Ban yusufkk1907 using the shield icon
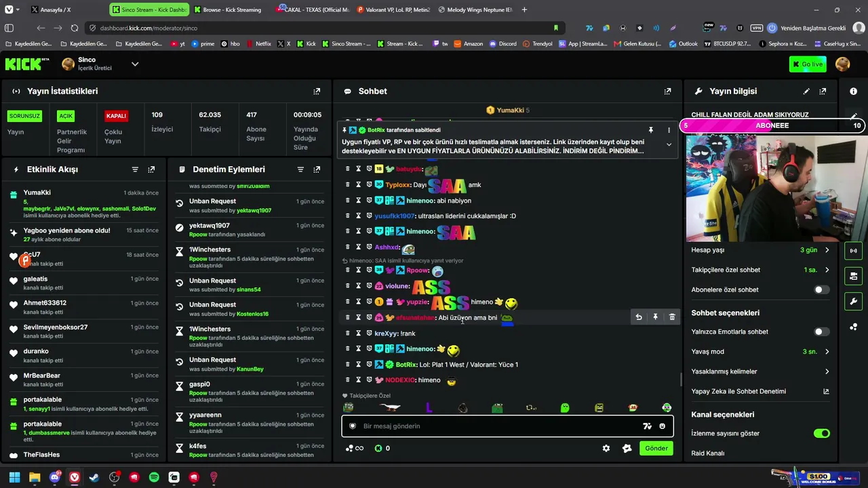 [x=369, y=216]
